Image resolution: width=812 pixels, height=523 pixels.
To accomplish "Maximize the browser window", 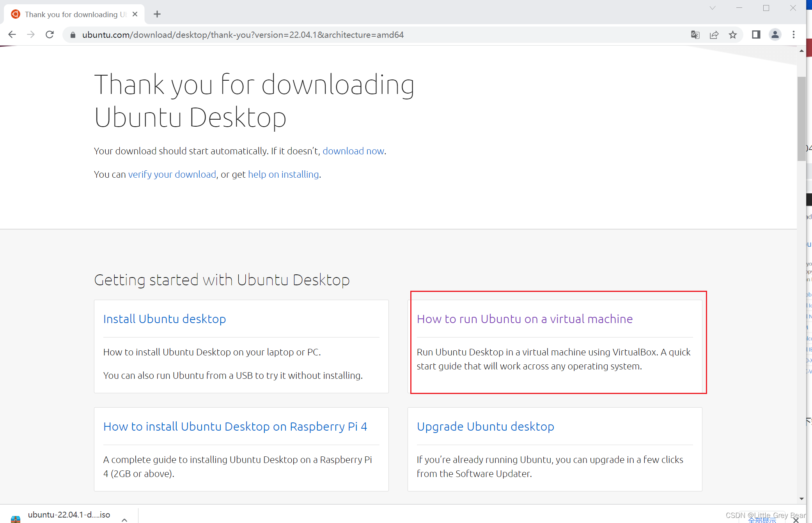I will tap(766, 8).
